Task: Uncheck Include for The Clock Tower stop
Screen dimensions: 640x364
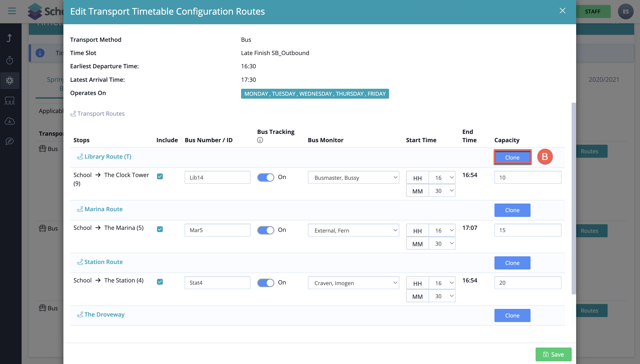Action: click(160, 177)
